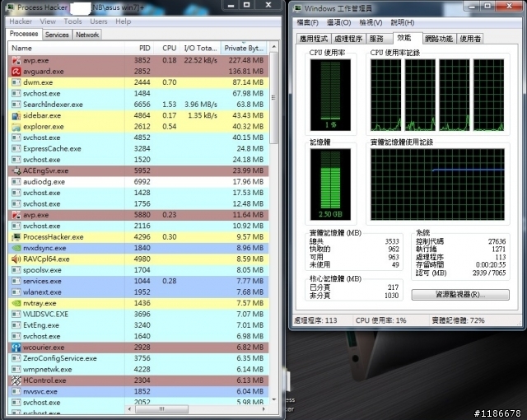
Task: Click the HControl.exe checkered icon
Action: (16, 380)
